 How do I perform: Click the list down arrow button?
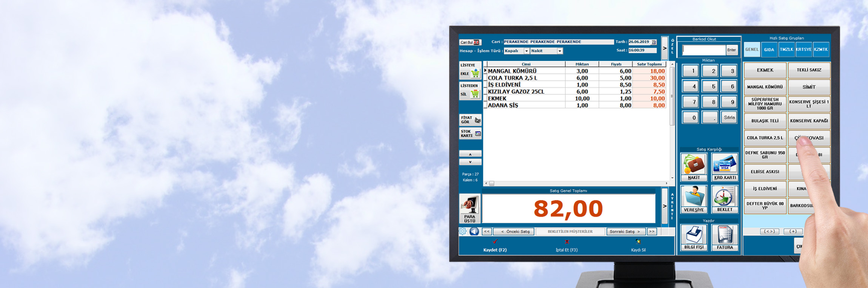(x=470, y=162)
